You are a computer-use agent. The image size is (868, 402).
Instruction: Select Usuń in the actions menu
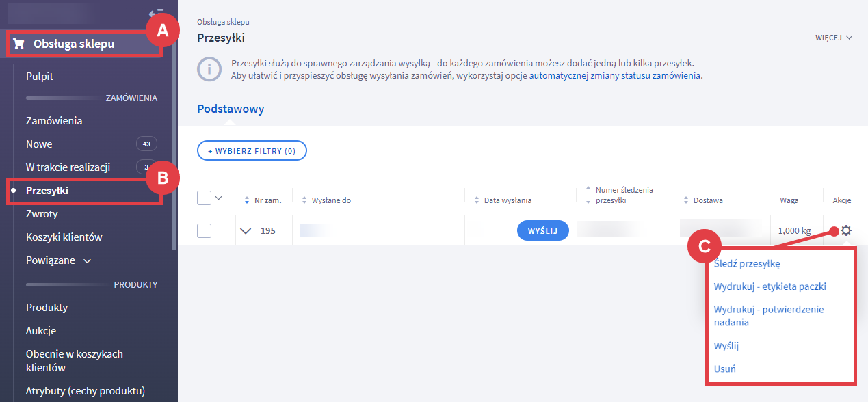click(724, 369)
